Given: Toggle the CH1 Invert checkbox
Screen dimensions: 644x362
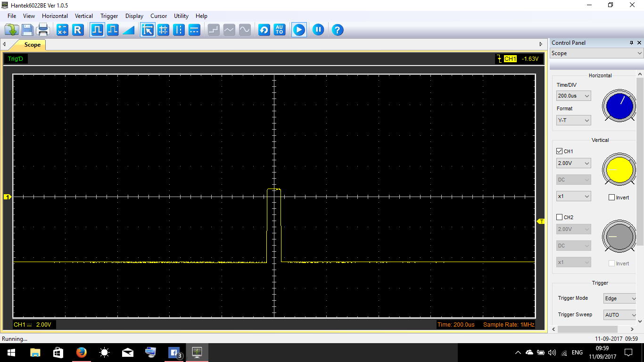Looking at the screenshot, I should point(612,197).
